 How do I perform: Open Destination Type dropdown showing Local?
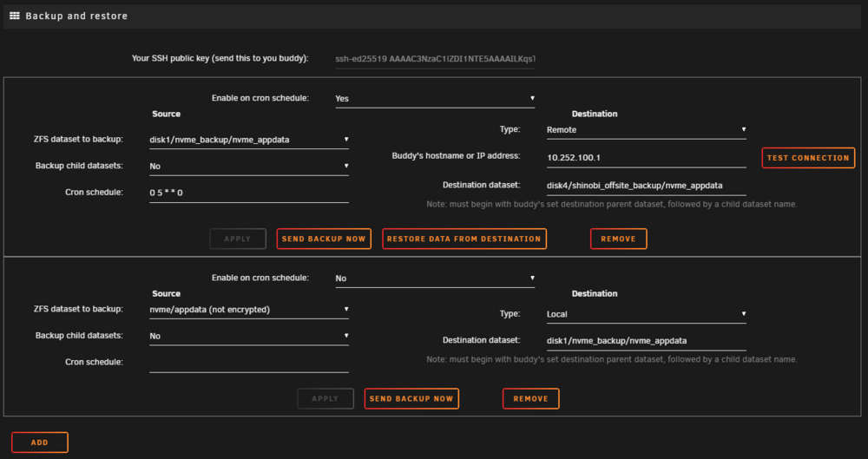[647, 314]
